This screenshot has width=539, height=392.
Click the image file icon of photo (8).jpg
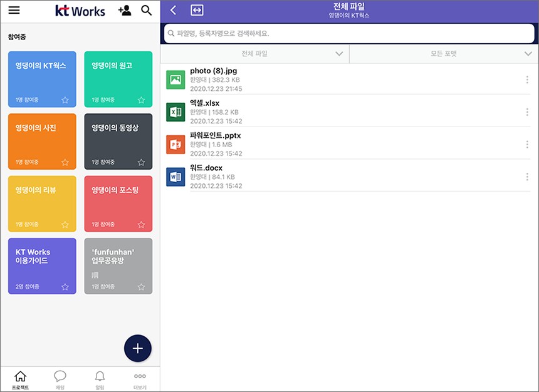point(175,80)
